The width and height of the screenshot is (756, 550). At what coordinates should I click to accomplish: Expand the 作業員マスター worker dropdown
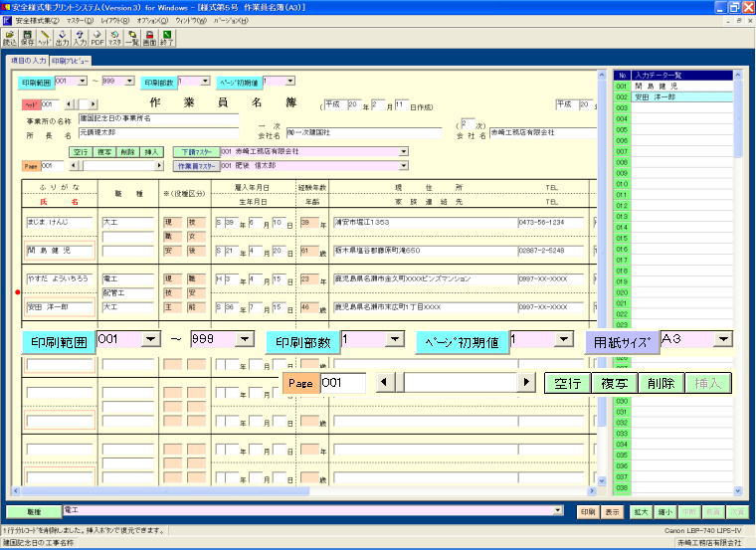click(404, 166)
